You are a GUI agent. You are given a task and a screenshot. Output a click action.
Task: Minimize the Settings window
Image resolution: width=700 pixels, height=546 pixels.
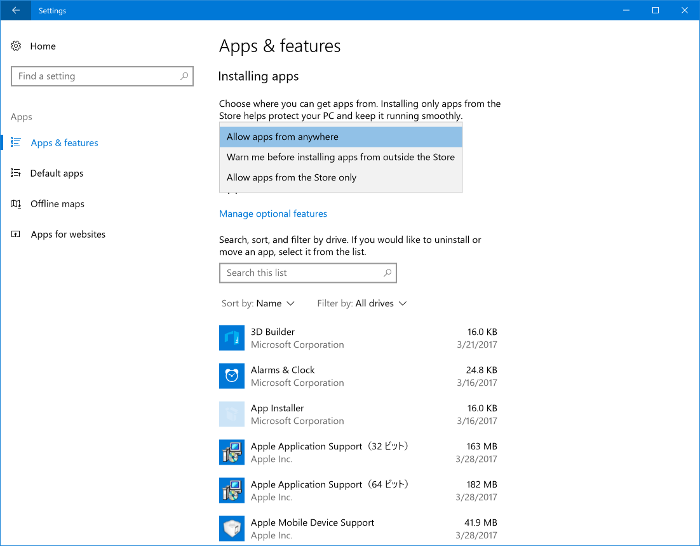(x=626, y=10)
